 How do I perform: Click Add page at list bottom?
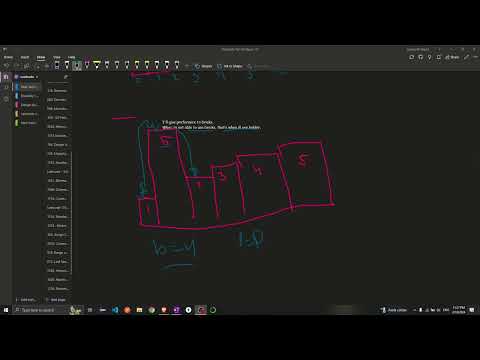tap(56, 300)
